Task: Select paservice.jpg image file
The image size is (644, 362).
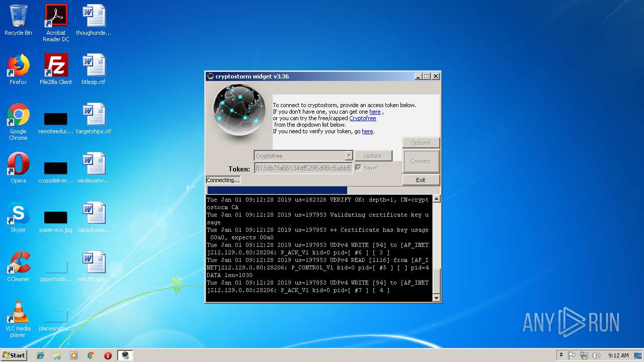Action: pyautogui.click(x=56, y=220)
